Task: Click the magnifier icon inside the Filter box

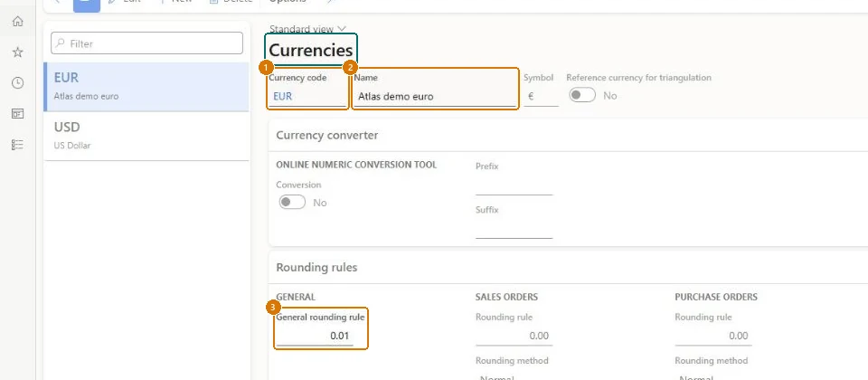Action: (61, 43)
